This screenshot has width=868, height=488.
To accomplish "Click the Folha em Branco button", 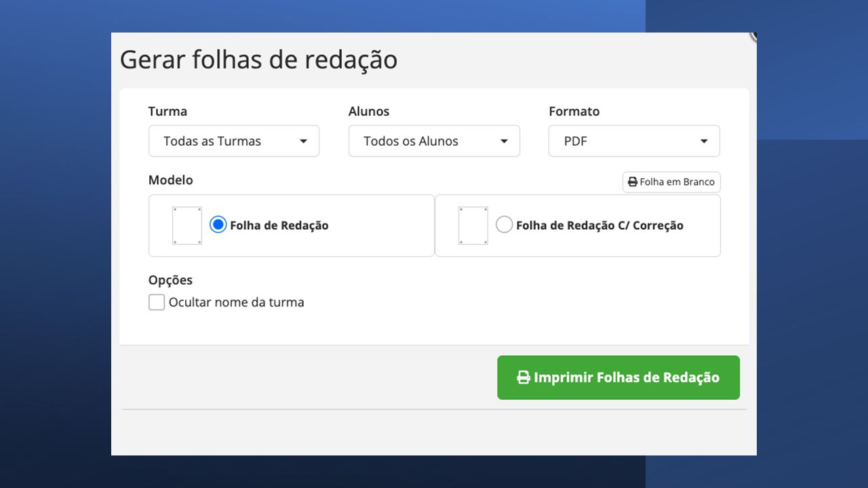I will point(671,182).
